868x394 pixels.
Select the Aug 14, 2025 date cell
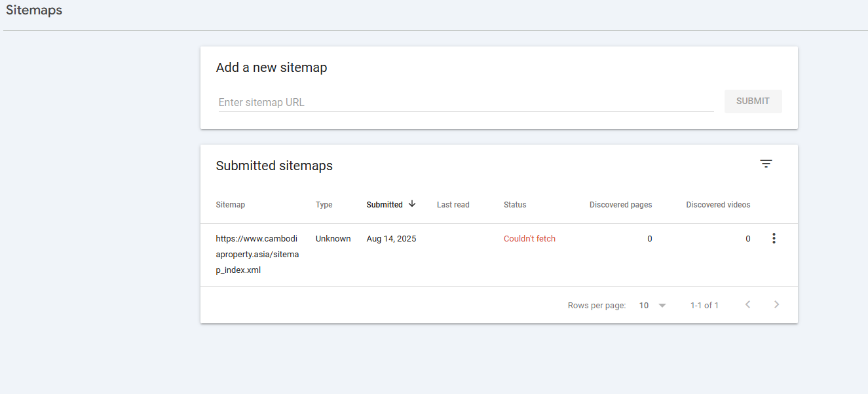coord(391,239)
